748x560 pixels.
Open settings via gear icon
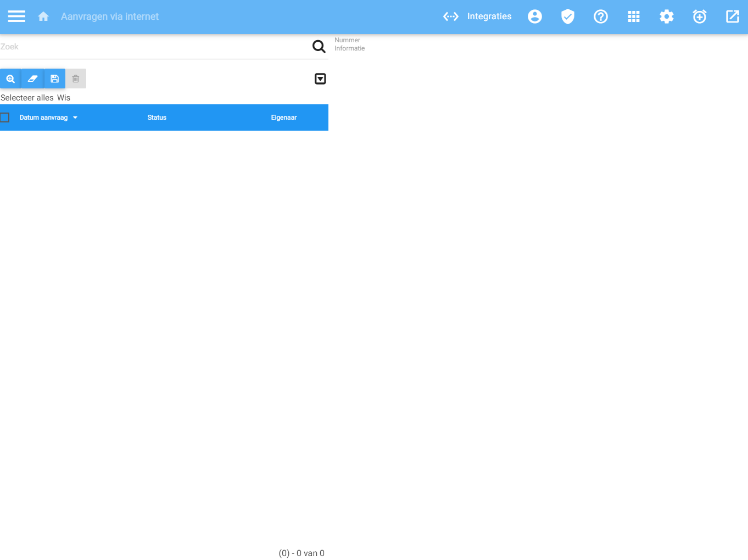(x=666, y=16)
